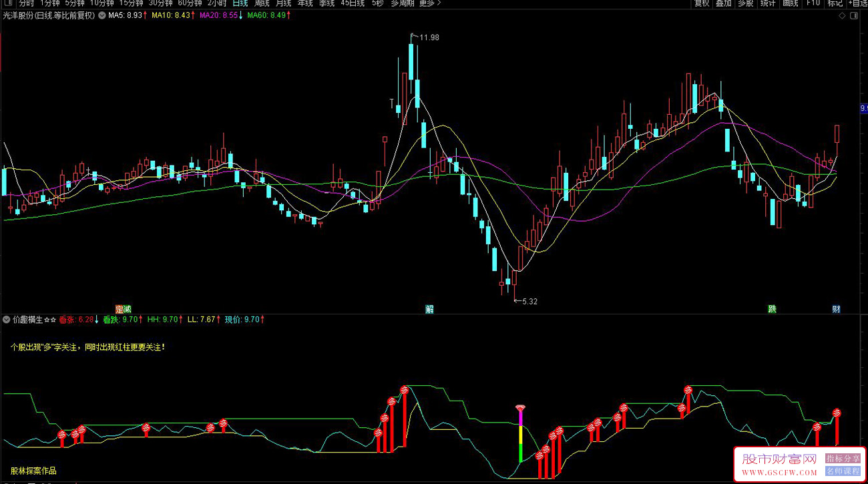868x484 pixels.
Task: Select the 5分钟 period tab
Action: pyautogui.click(x=75, y=3)
